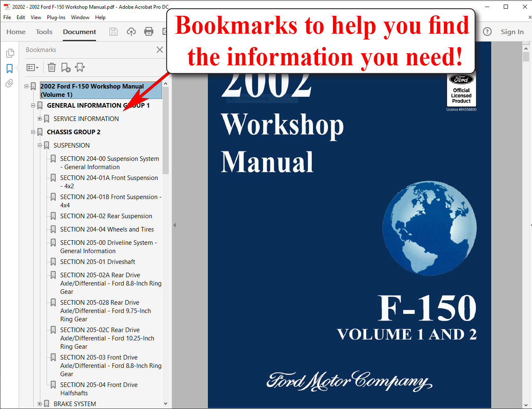This screenshot has width=532, height=409.
Task: Open the SUSPENSION bookmark
Action: point(71,145)
